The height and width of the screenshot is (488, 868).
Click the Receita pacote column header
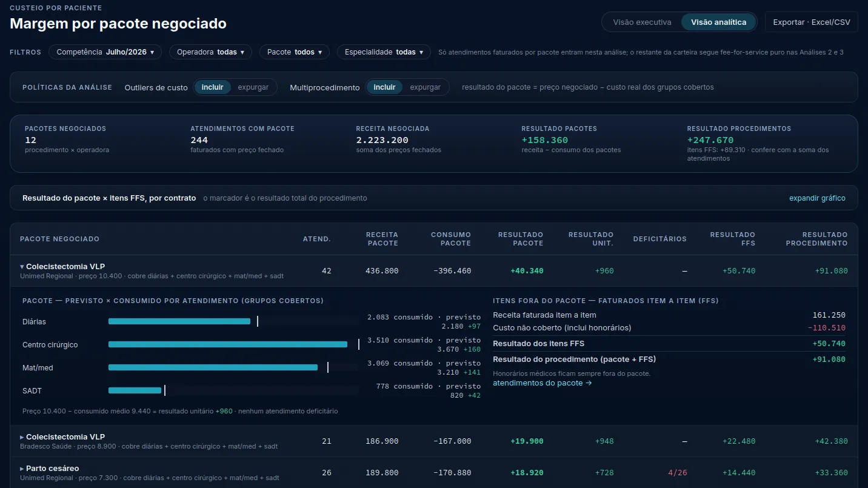pos(382,239)
